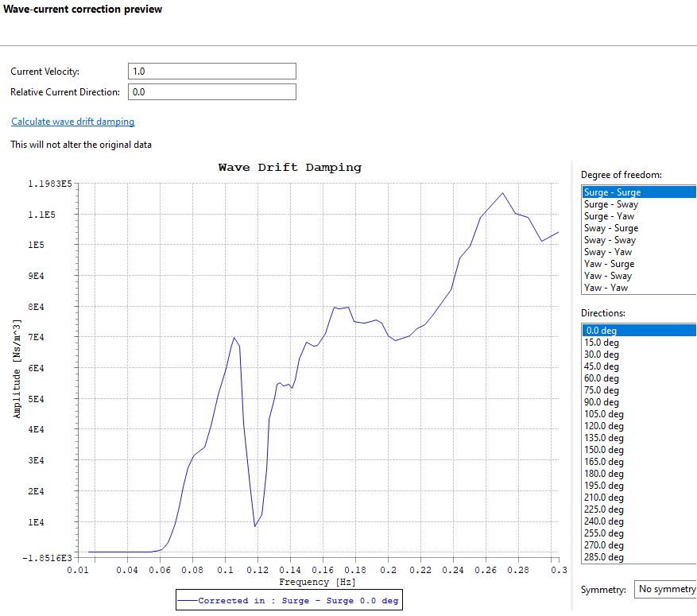Select Surge - Sway in the list
This screenshot has height=616, width=697.
tap(610, 204)
